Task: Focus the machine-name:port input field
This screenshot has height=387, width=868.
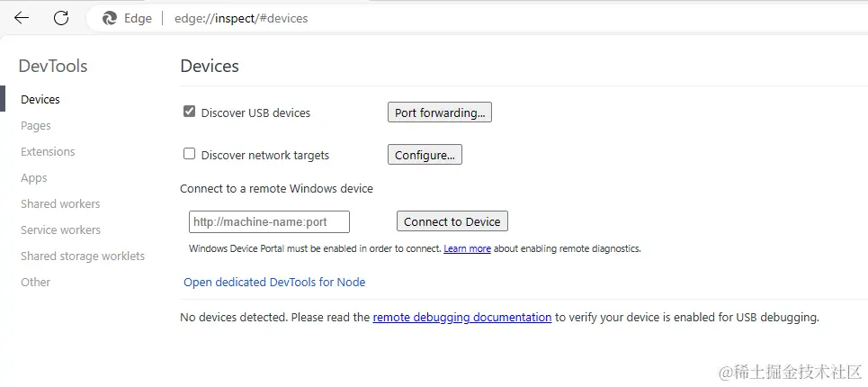Action: [269, 222]
